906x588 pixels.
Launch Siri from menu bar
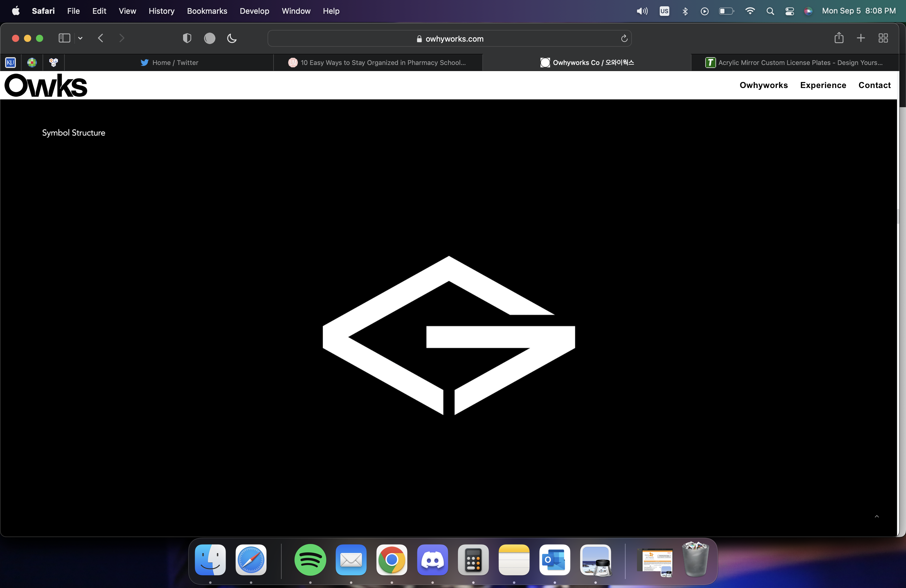tap(808, 11)
